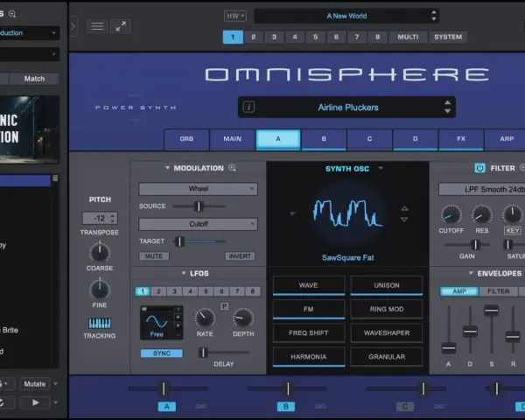Zoom into the Modulation section magnifier
The height and width of the screenshot is (420, 525).
click(x=232, y=168)
